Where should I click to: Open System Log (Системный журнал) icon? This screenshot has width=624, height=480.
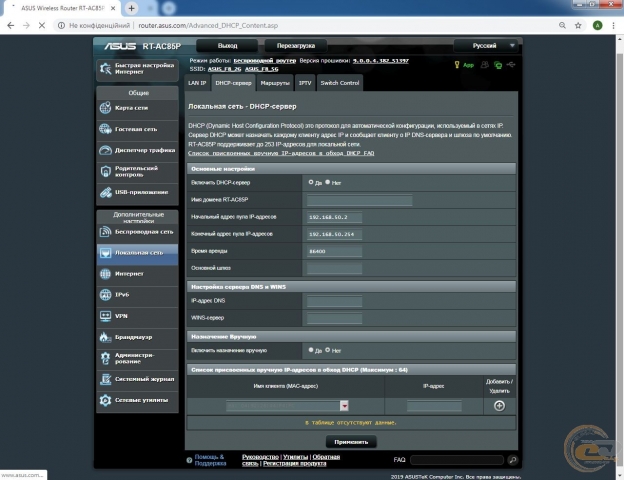tap(105, 379)
